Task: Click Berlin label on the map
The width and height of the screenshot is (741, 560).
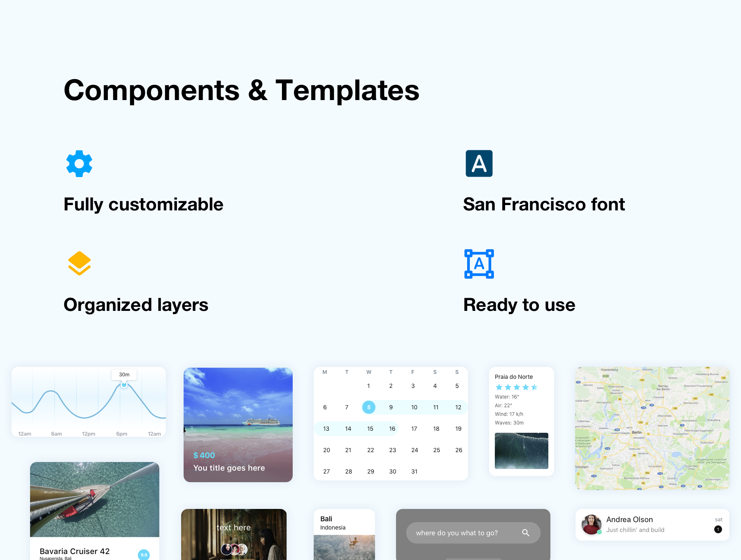Action: pyautogui.click(x=636, y=432)
